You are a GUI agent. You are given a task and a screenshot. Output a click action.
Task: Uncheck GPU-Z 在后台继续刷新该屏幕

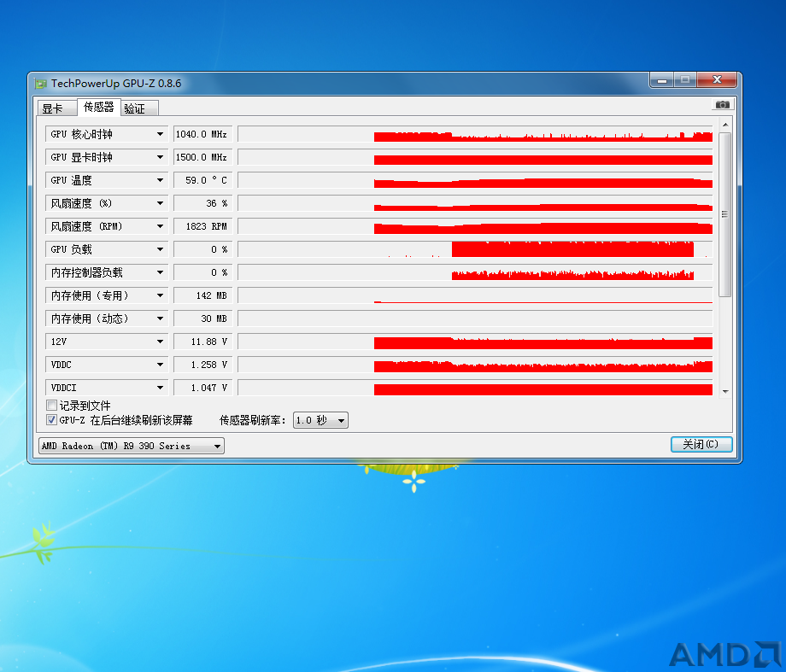point(51,420)
